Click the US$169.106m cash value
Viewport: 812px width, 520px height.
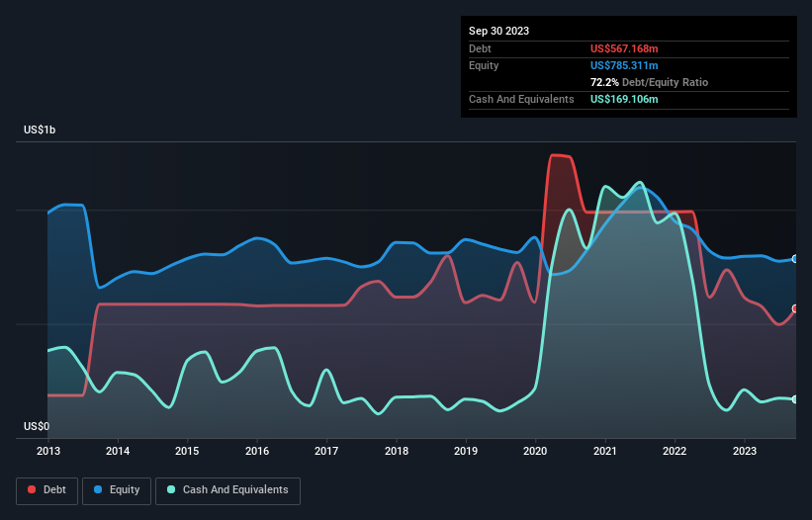click(624, 99)
